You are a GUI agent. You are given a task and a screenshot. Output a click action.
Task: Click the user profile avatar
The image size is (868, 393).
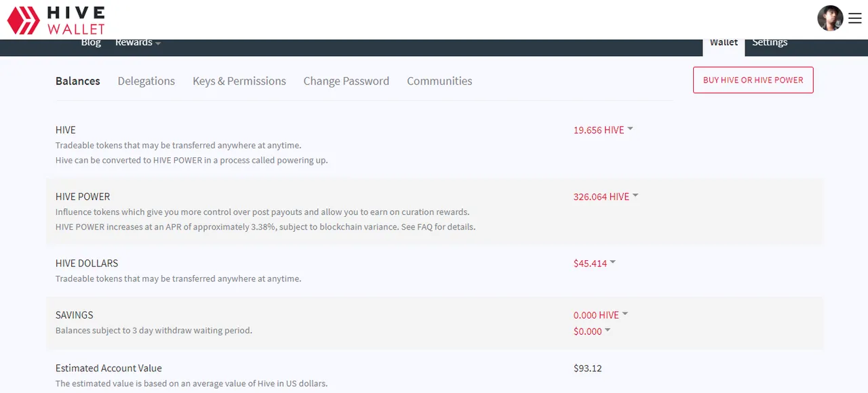(x=830, y=18)
